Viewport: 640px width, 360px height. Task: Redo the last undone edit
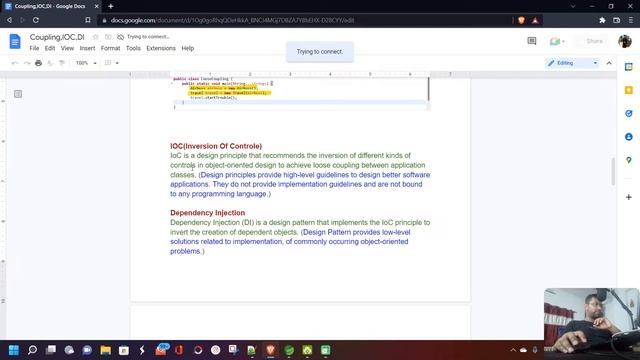point(27,63)
